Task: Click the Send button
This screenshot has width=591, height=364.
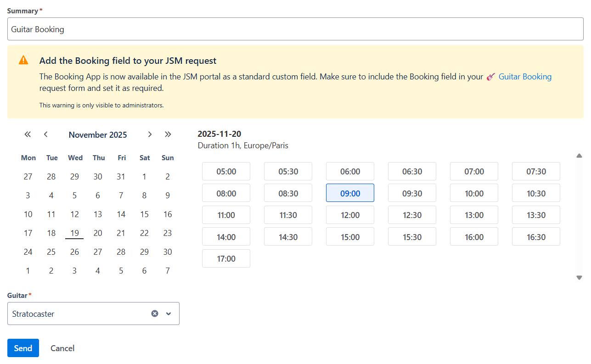Action: (23, 348)
